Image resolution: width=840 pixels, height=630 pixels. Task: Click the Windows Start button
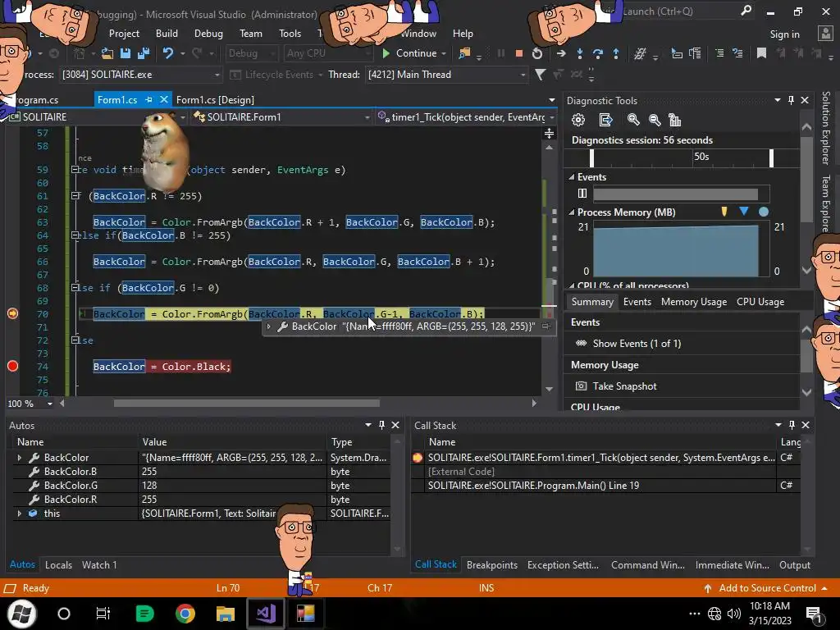21,614
